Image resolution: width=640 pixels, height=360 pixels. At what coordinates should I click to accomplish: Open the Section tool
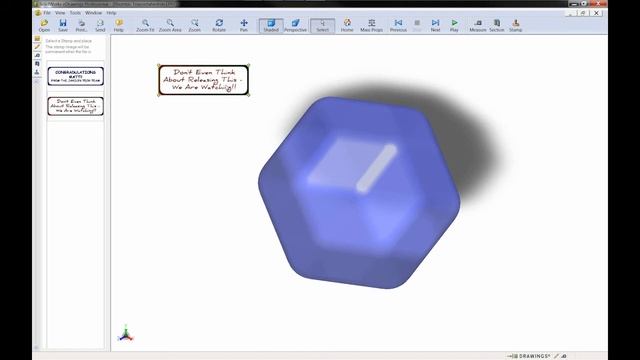[x=497, y=25]
